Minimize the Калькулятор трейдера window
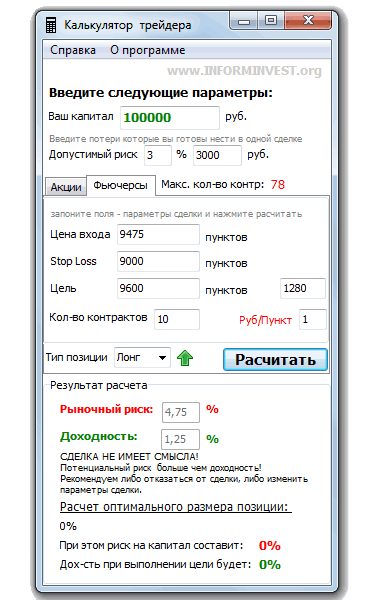The height and width of the screenshot is (600, 380). pyautogui.click(x=244, y=21)
